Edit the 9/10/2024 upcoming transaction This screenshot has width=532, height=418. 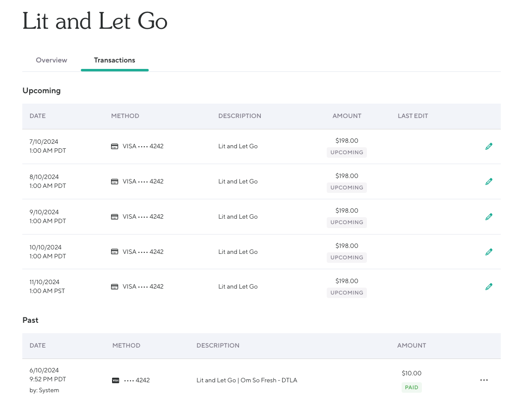tap(488, 217)
